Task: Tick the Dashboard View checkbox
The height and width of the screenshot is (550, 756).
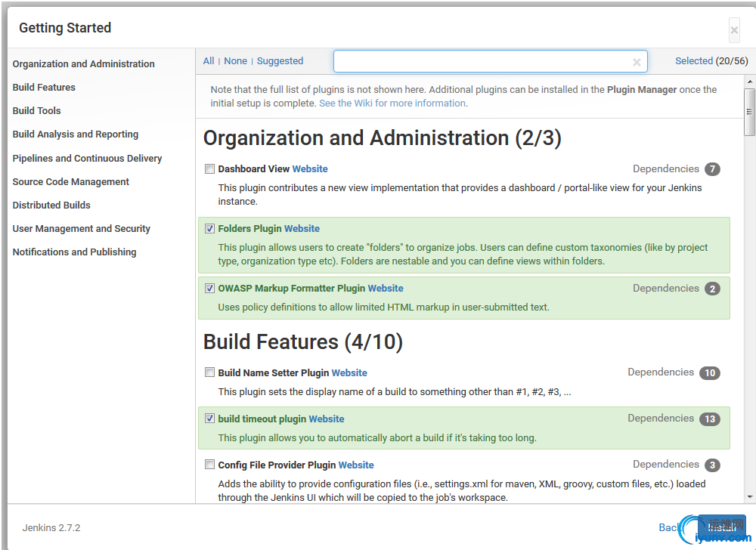Action: (209, 169)
